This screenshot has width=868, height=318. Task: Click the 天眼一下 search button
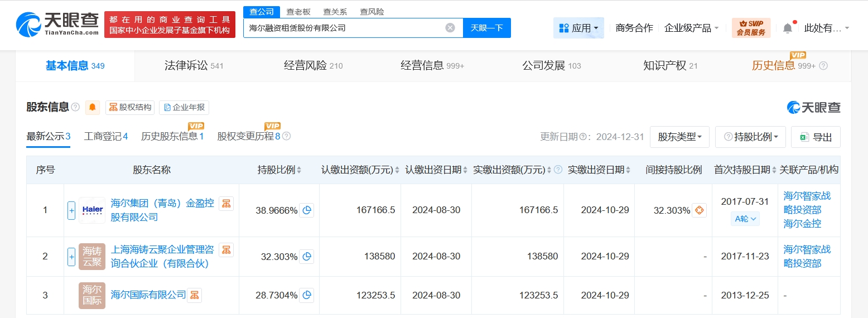tap(486, 28)
